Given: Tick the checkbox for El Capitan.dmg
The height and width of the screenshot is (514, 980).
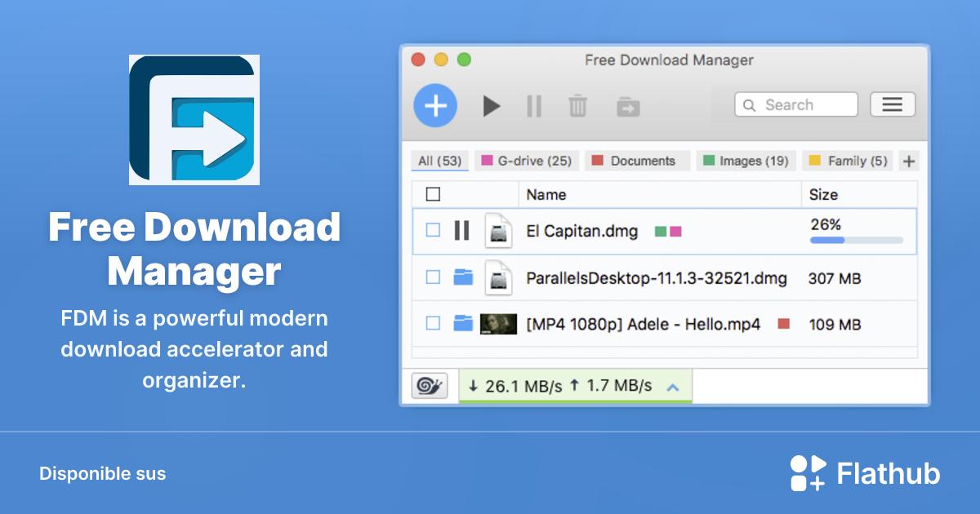Looking at the screenshot, I should (433, 231).
